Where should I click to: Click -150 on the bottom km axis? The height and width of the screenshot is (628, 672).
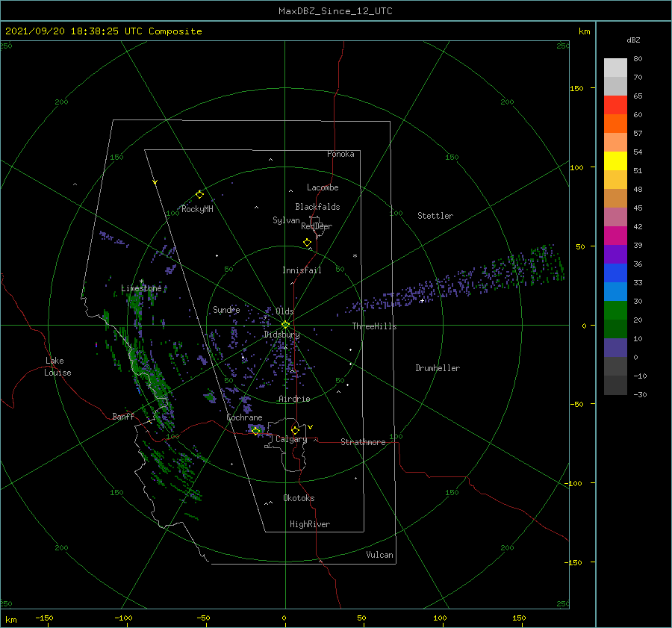[x=44, y=618]
